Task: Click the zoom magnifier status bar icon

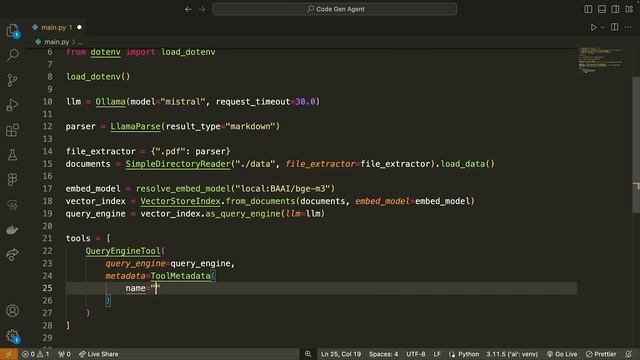Action: pos(308,354)
